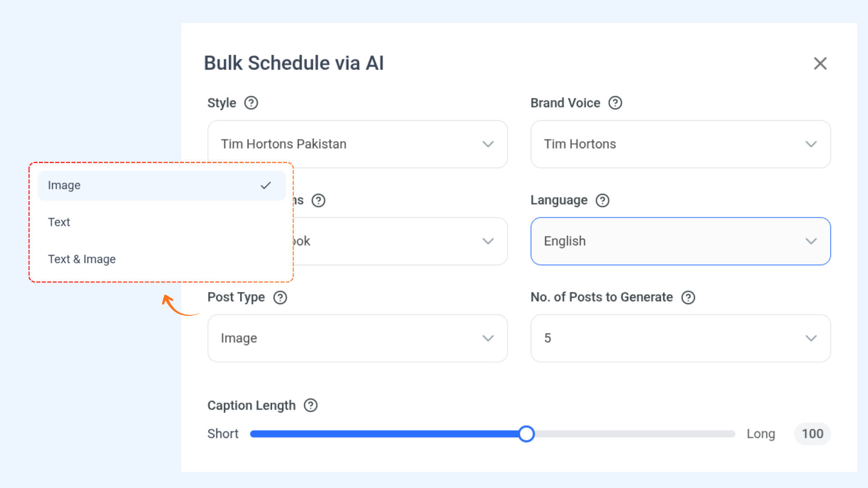Click the Style help question icon
Viewport: 868px width, 488px height.
(251, 103)
